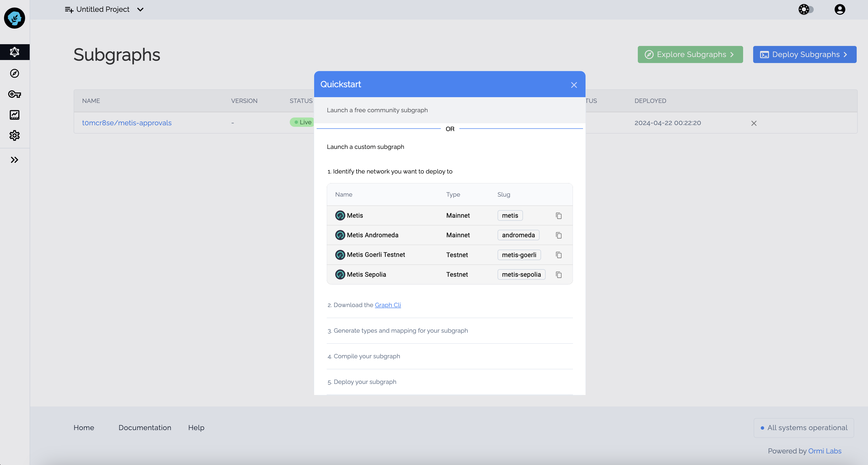Expand Launch a free community subgraph

tap(450, 110)
